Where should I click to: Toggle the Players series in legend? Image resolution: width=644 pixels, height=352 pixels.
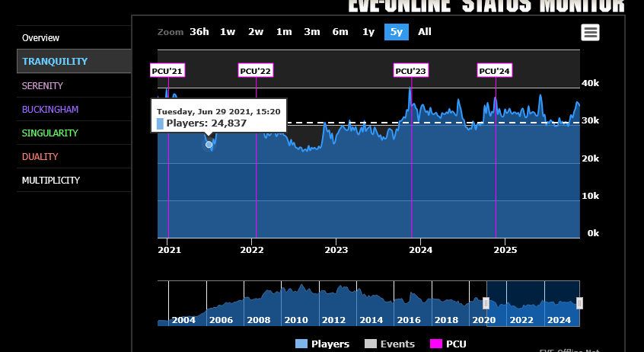323,344
